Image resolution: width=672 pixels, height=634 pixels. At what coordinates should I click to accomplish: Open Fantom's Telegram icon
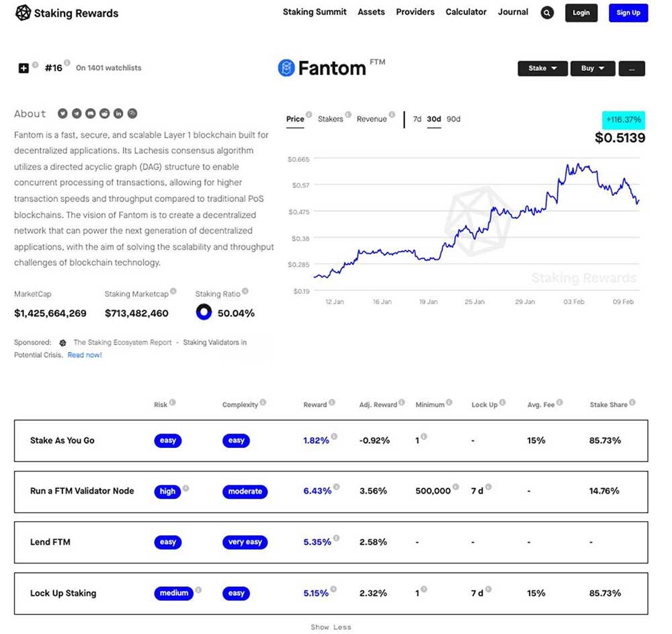click(77, 114)
